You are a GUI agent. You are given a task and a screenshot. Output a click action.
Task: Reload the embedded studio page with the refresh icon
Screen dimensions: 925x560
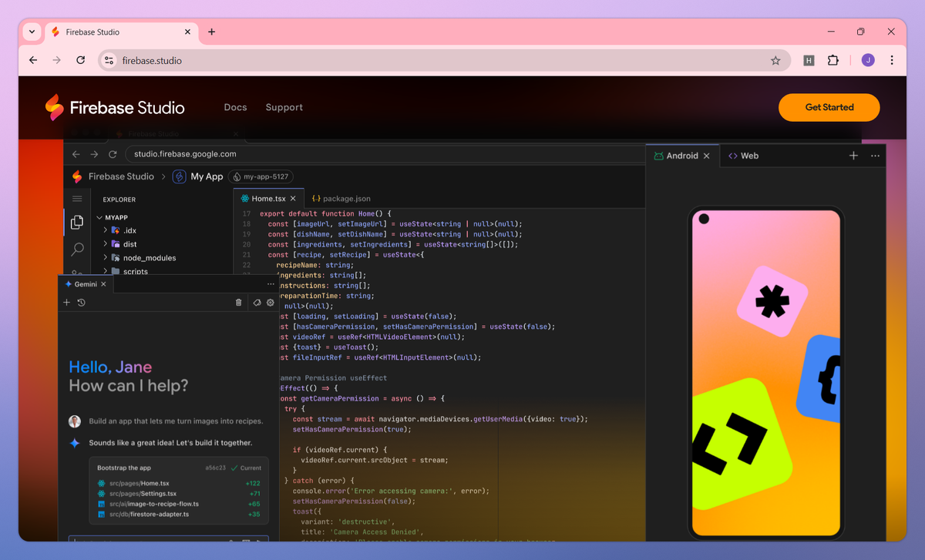113,154
